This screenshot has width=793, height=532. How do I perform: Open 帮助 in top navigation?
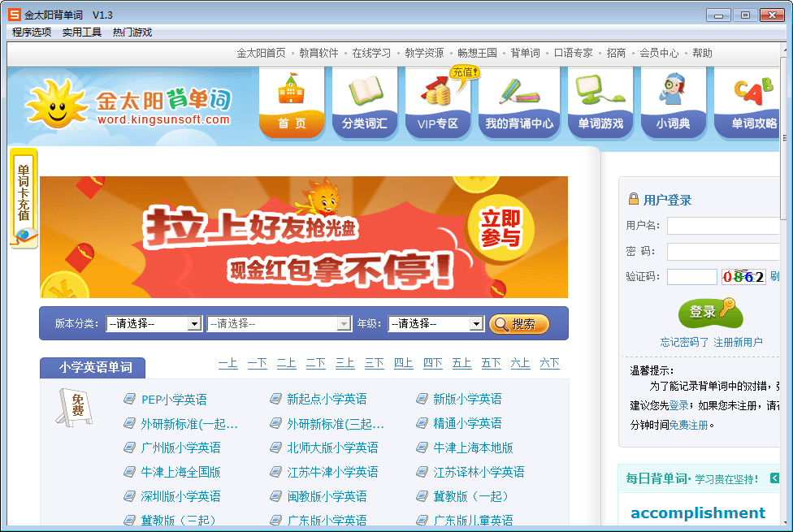pos(702,53)
